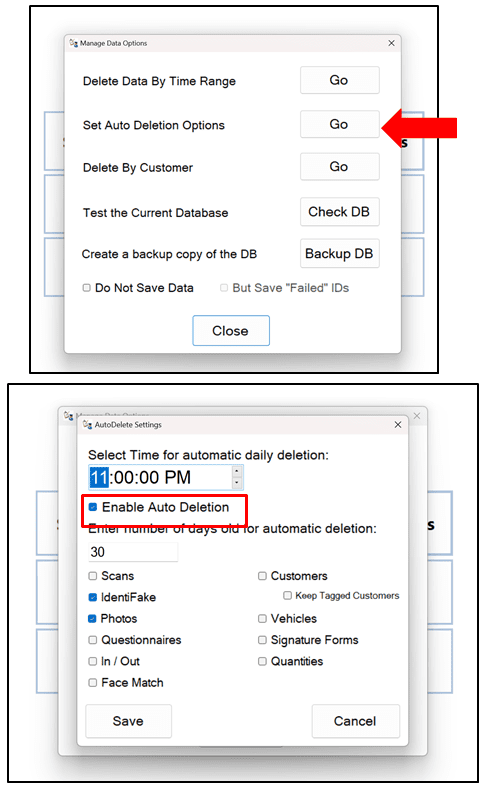Click the Check DB button

(339, 212)
